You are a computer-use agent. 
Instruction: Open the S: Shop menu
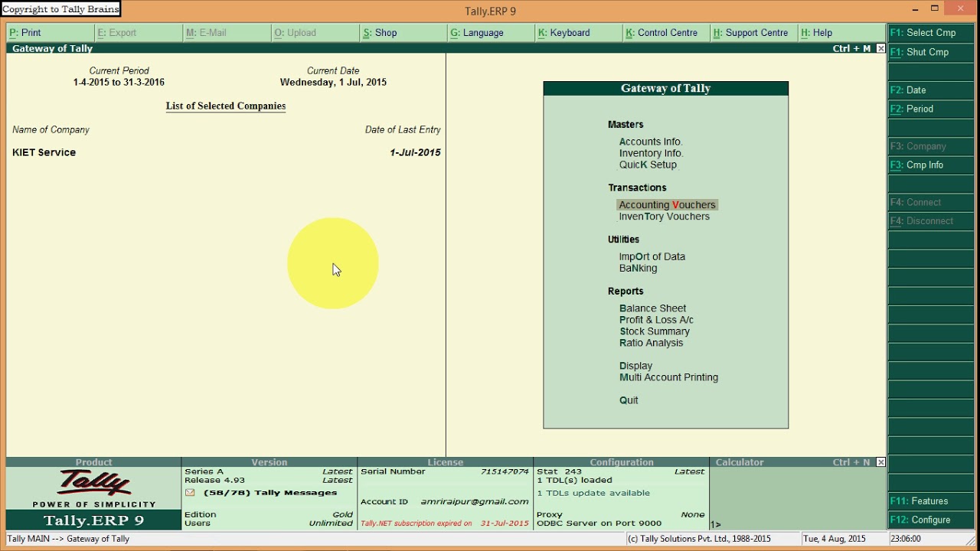[x=403, y=33]
